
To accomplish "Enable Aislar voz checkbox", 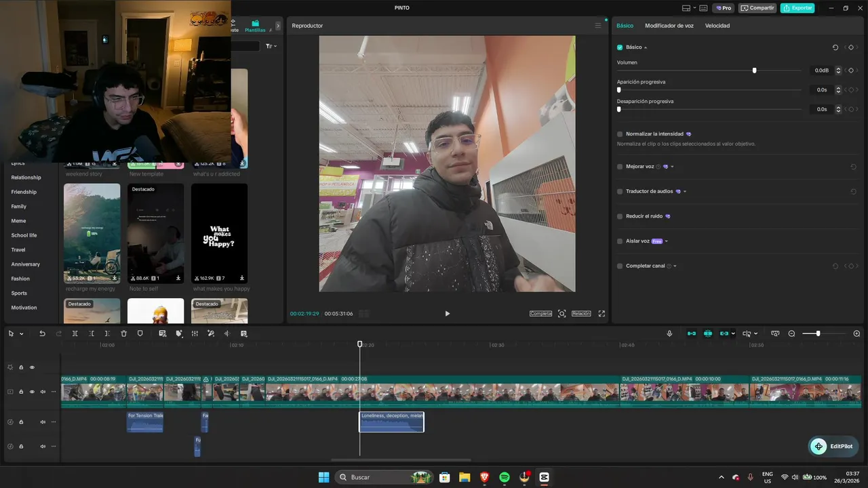I will (620, 241).
